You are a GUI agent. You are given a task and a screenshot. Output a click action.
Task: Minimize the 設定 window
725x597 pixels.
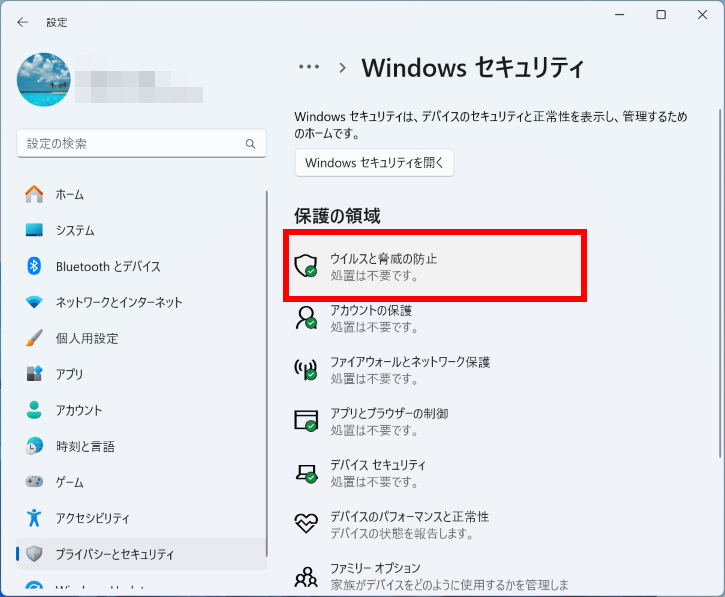pyautogui.click(x=620, y=15)
